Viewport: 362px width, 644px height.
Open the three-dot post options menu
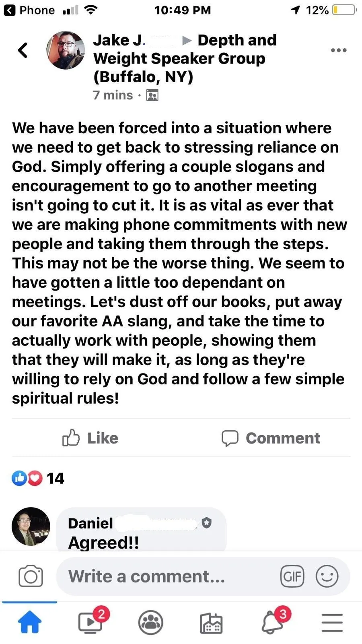coord(338,50)
